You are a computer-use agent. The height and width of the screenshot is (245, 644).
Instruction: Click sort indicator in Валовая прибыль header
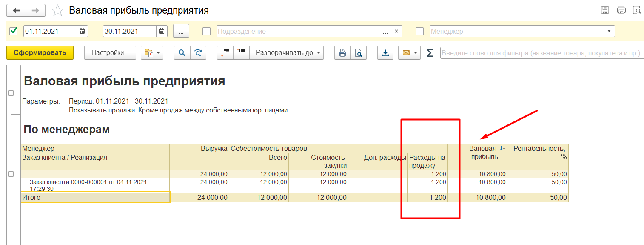tap(503, 148)
